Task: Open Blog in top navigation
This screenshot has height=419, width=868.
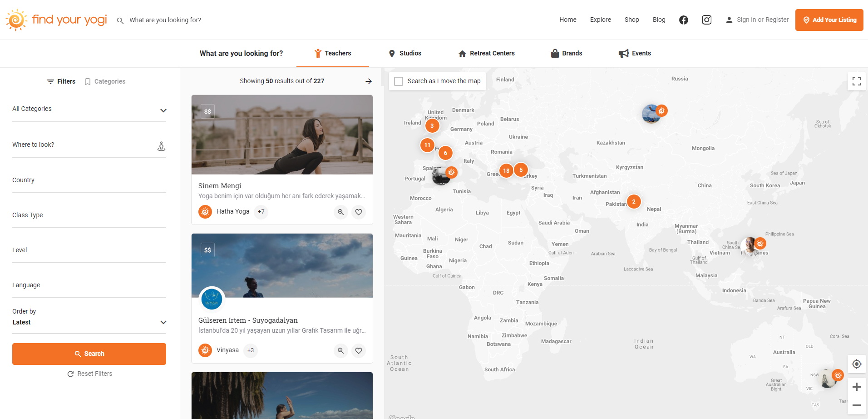Action: 659,20
